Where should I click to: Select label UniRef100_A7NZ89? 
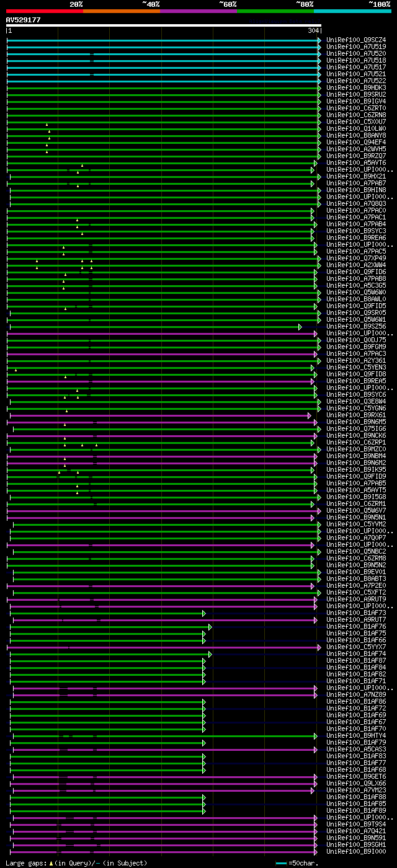point(356,694)
